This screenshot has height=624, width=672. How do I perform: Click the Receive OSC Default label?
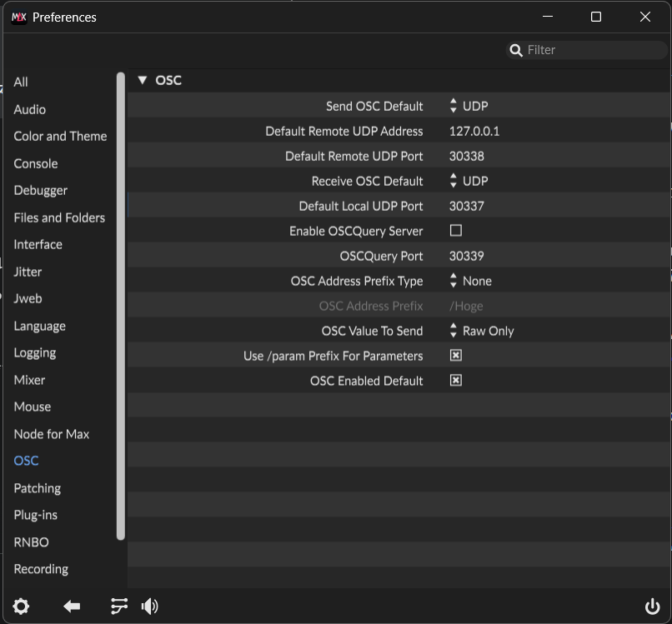point(367,181)
